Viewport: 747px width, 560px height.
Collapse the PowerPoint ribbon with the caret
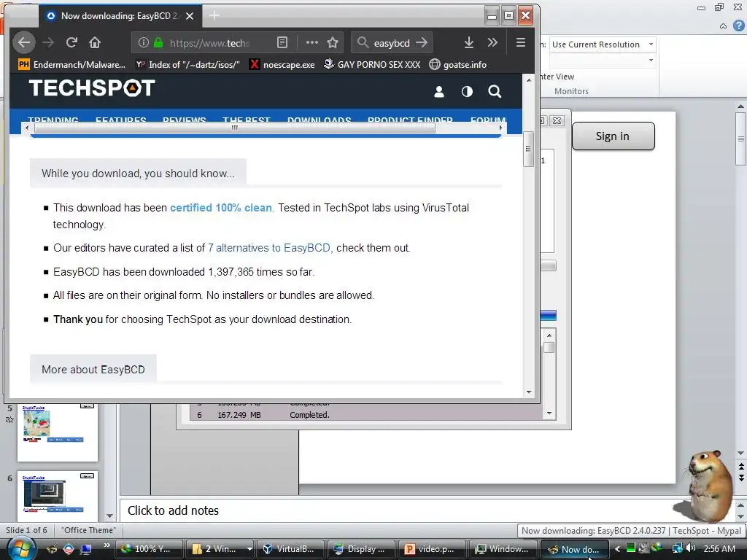point(723,26)
